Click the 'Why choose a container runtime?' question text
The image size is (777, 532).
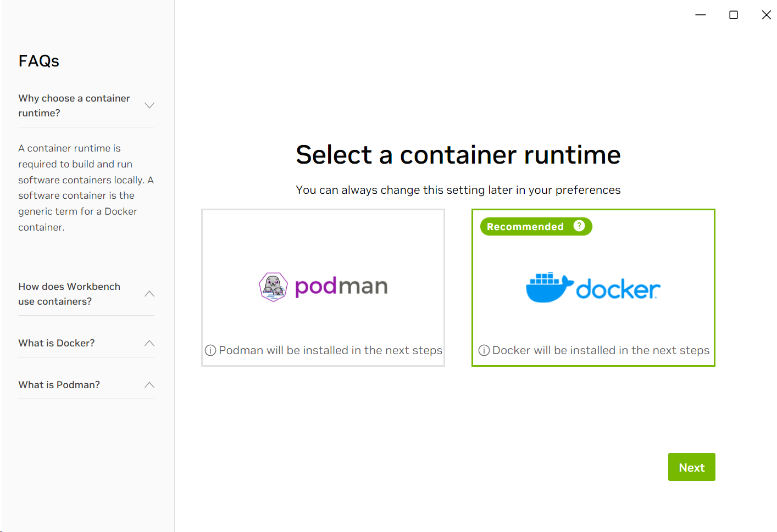click(x=74, y=105)
